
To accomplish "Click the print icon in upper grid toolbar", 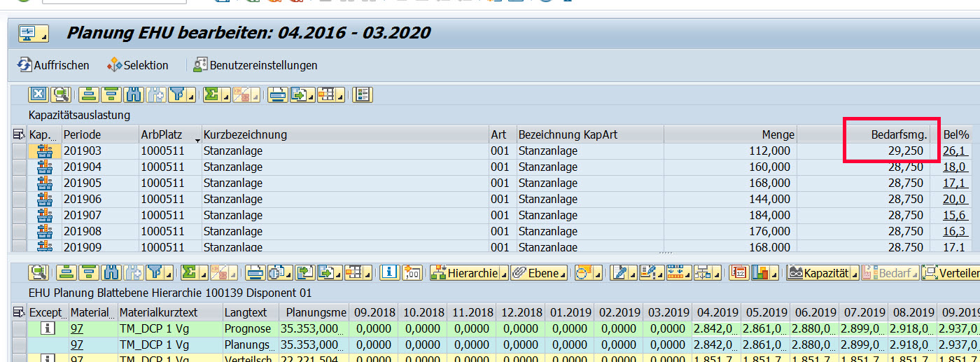I will pos(277,95).
